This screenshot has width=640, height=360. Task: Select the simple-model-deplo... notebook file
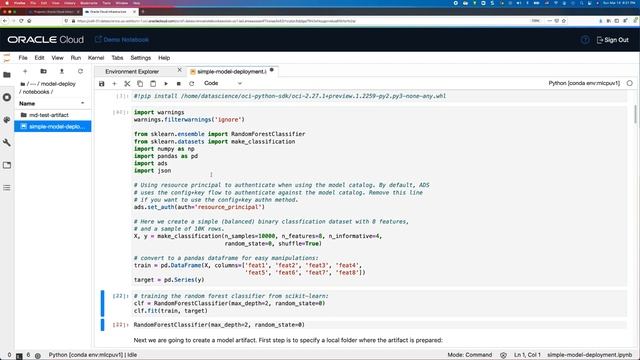pos(53,127)
